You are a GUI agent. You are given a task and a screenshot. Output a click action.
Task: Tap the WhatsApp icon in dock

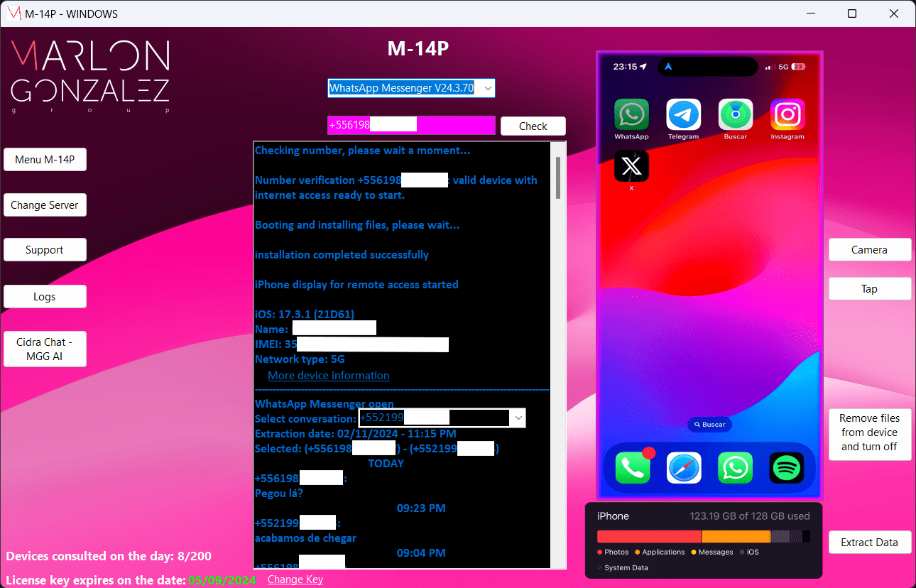(x=735, y=468)
